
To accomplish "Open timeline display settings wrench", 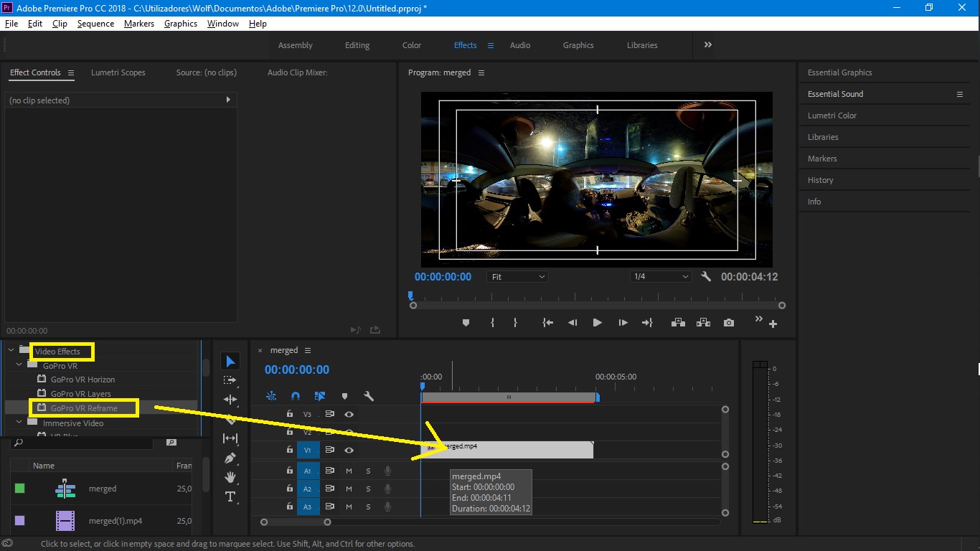I will point(369,396).
